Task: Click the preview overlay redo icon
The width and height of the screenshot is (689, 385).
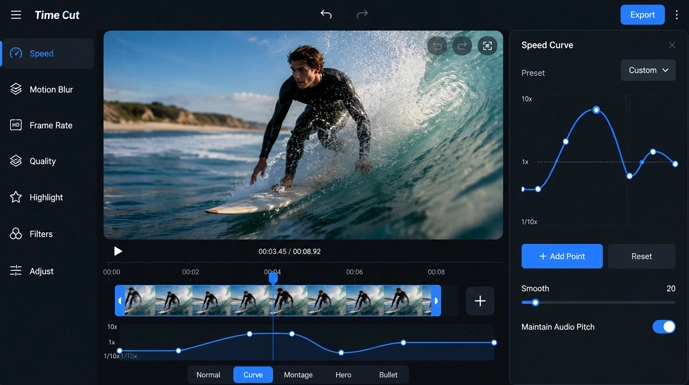Action: pyautogui.click(x=462, y=46)
